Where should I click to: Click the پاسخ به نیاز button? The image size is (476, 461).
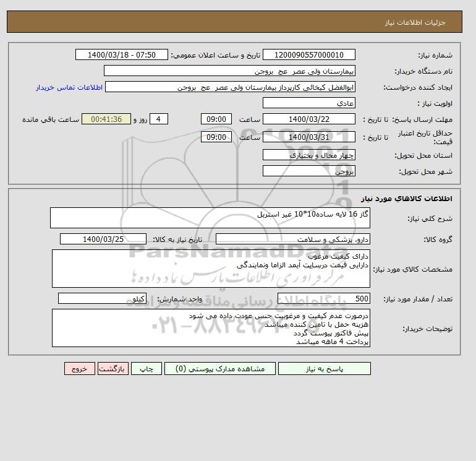click(x=324, y=369)
